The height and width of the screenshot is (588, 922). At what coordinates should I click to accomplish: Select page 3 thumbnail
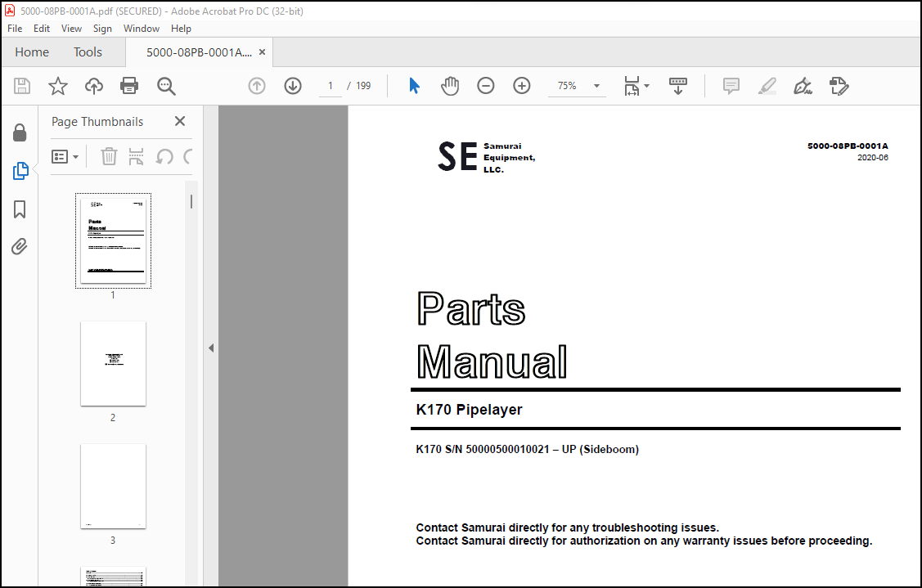(113, 487)
